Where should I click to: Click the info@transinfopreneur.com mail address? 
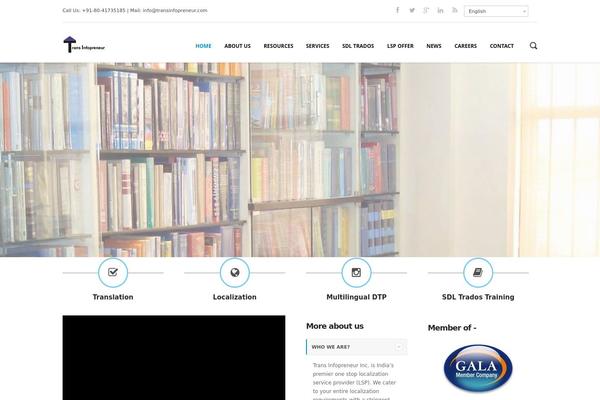[x=175, y=10]
